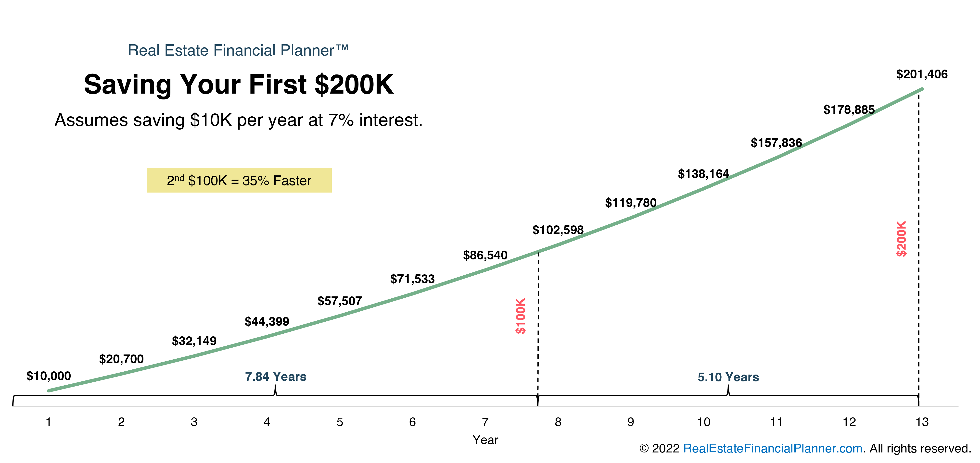Click the $10,000 data label

[x=49, y=376]
